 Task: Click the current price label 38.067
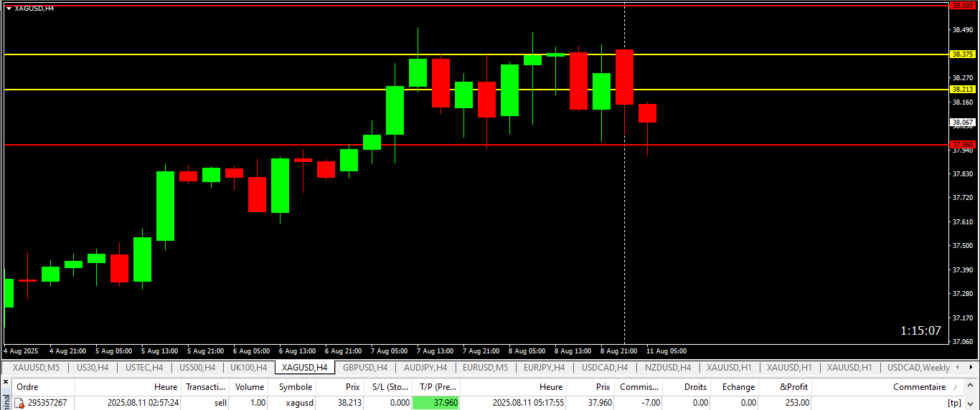click(962, 123)
